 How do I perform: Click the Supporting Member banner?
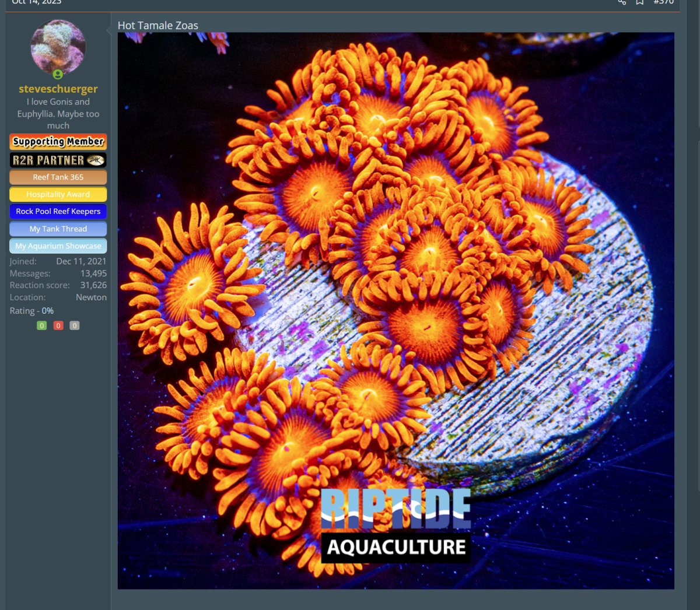point(58,142)
